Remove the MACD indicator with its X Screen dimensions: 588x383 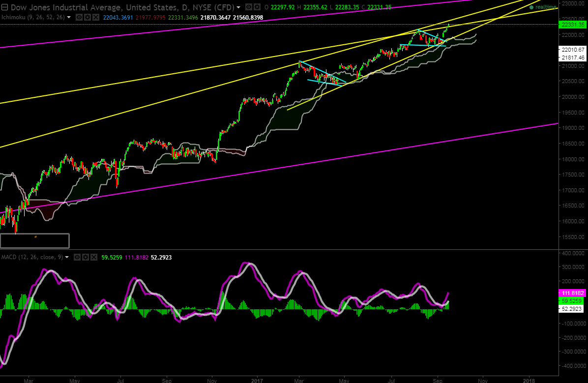tap(94, 257)
